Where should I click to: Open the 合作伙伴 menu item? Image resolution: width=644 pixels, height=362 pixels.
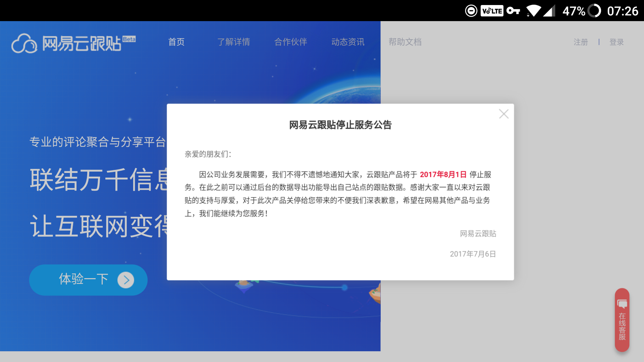[x=290, y=42]
